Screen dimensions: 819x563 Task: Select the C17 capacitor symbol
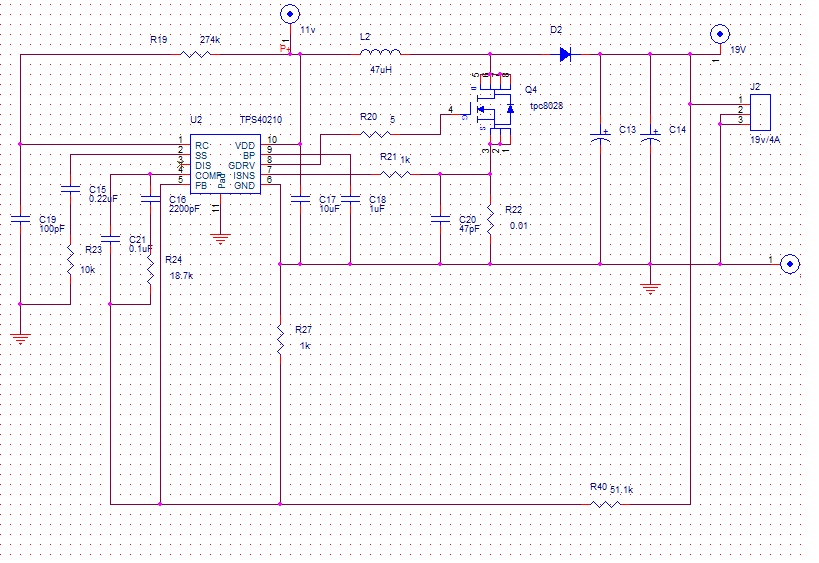click(300, 199)
